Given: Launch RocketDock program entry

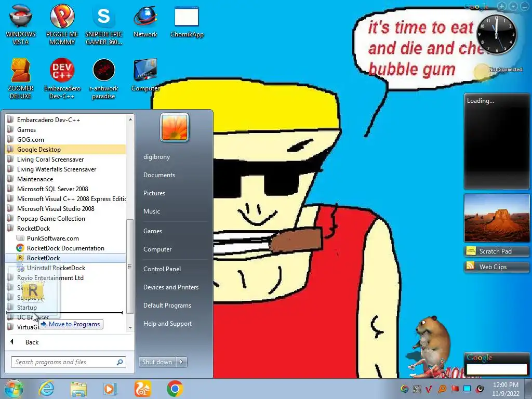Looking at the screenshot, I should 65,258.
